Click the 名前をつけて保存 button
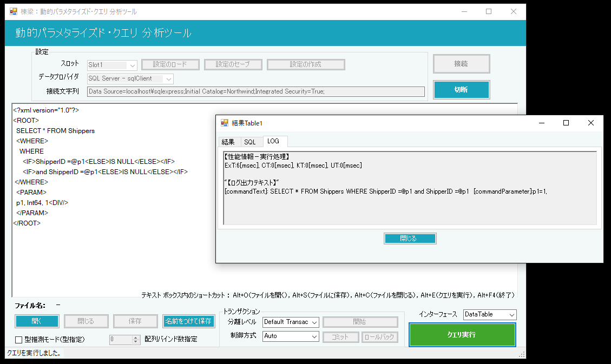This screenshot has height=364, width=611. pos(189,321)
